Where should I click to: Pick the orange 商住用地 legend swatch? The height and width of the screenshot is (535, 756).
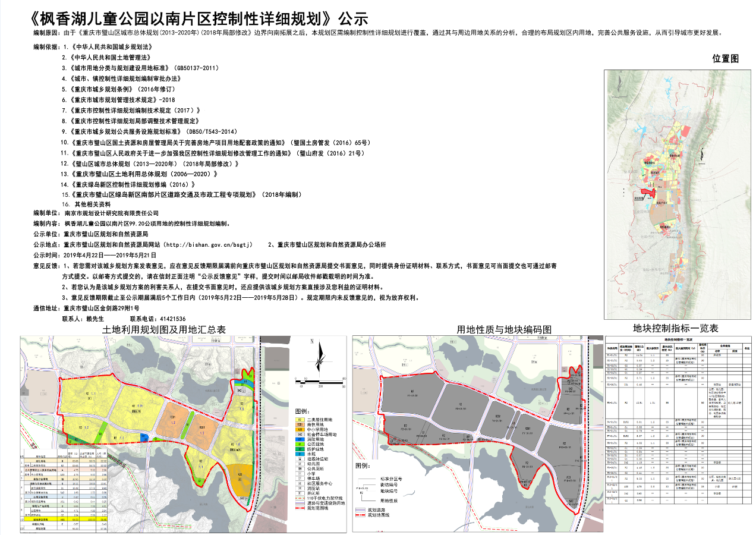[300, 424]
